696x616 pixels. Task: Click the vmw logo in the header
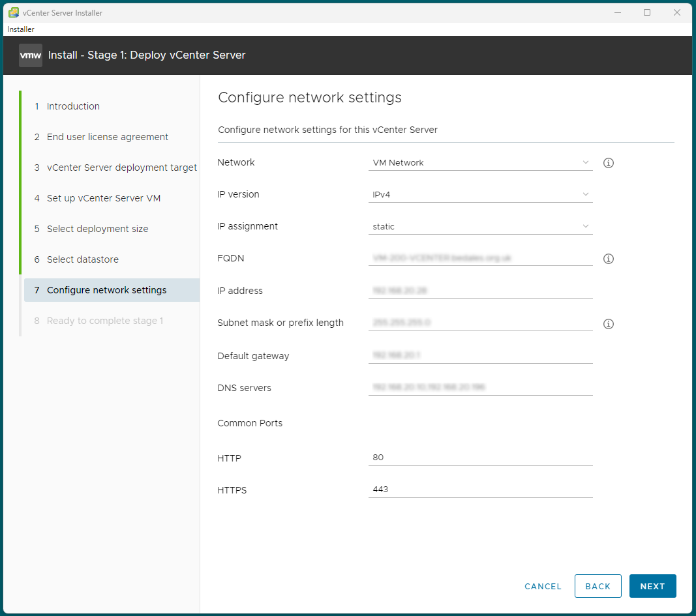click(x=31, y=55)
